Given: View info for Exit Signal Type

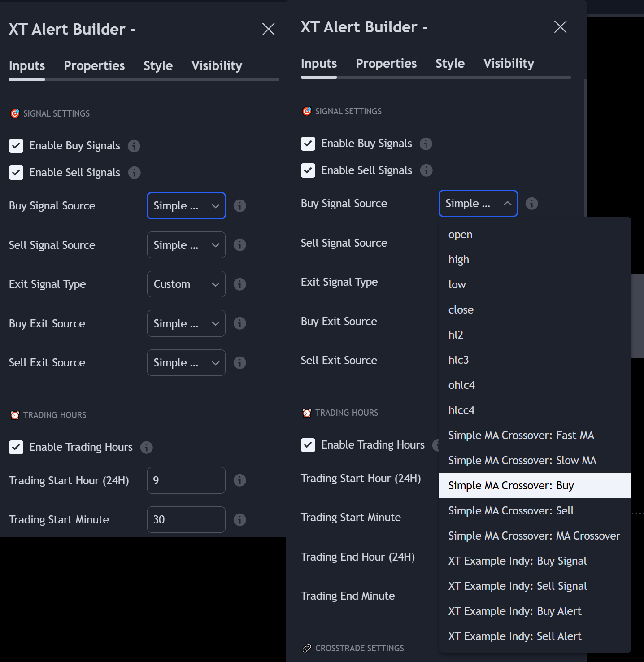Looking at the screenshot, I should [239, 284].
